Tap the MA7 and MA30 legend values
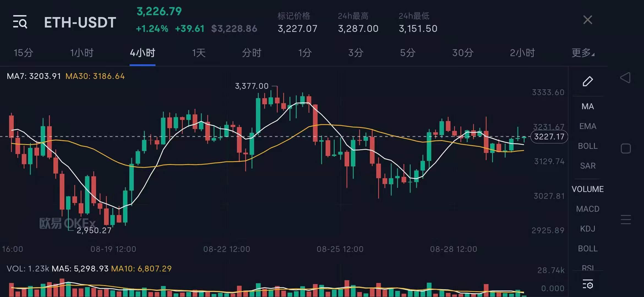This screenshot has width=644, height=297. pos(66,76)
